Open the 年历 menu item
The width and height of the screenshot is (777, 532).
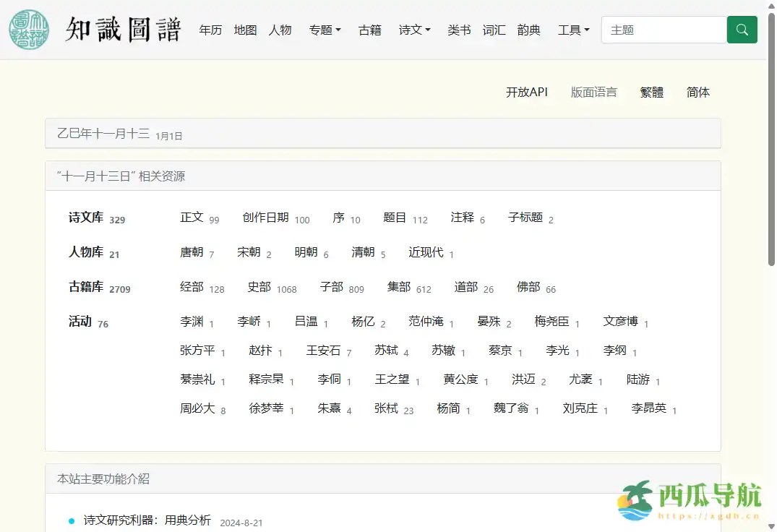210,30
